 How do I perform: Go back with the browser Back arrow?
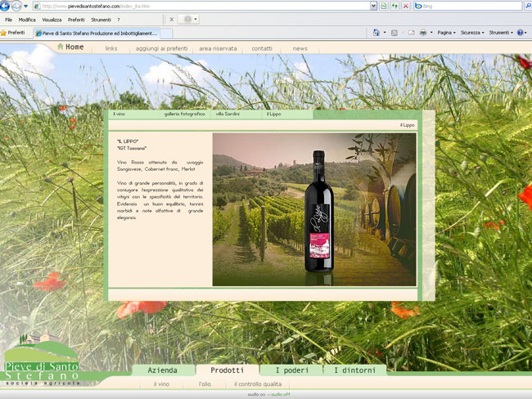click(4, 6)
